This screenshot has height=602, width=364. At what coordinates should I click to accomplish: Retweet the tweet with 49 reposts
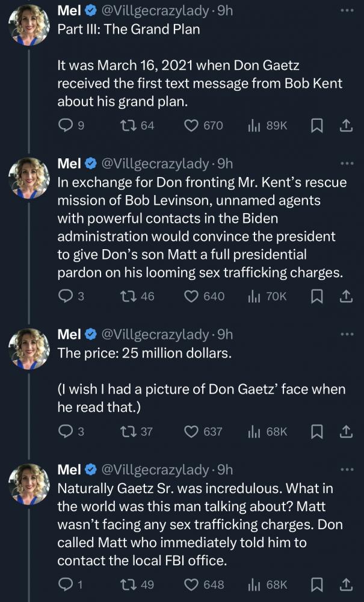[127, 585]
